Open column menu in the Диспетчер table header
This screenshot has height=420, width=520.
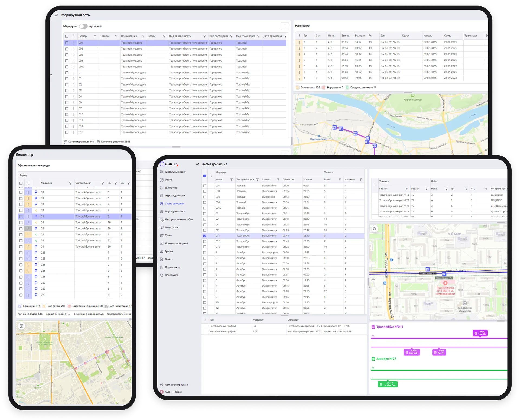pos(28,183)
